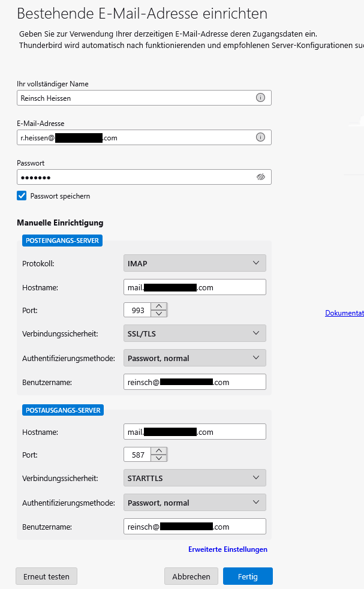The image size is (364, 589).
Task: Open the Erweiterte Einstellungen link
Action: 227,549
